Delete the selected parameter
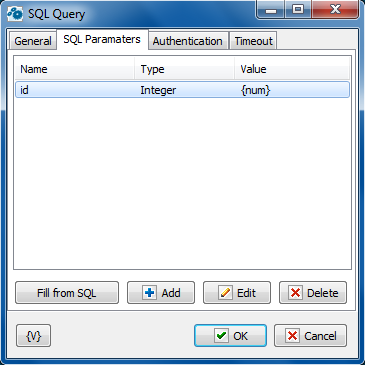Viewport: 365px width, 365px height. pos(313,293)
